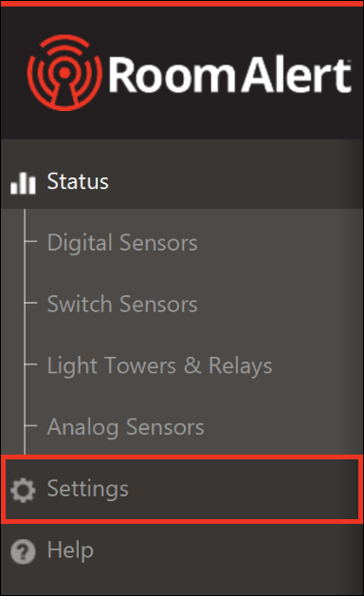This screenshot has height=596, width=364.
Task: Click the Room Alert wordmark text
Action: [x=230, y=74]
